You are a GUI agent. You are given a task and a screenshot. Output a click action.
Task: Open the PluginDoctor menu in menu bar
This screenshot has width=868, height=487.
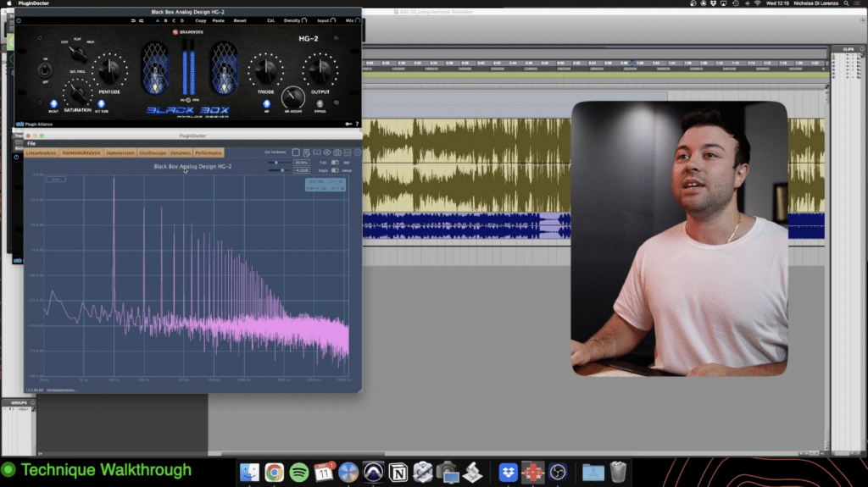[x=33, y=3]
